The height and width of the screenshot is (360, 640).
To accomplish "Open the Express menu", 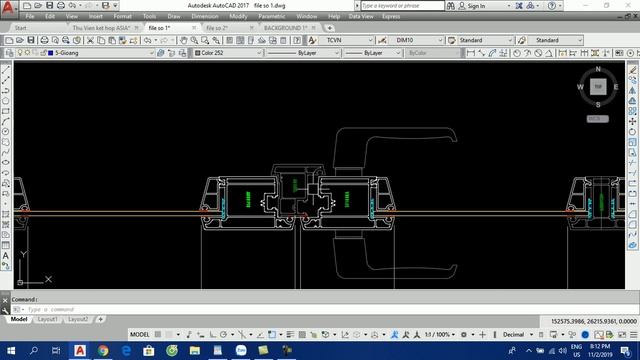I will pos(391,16).
